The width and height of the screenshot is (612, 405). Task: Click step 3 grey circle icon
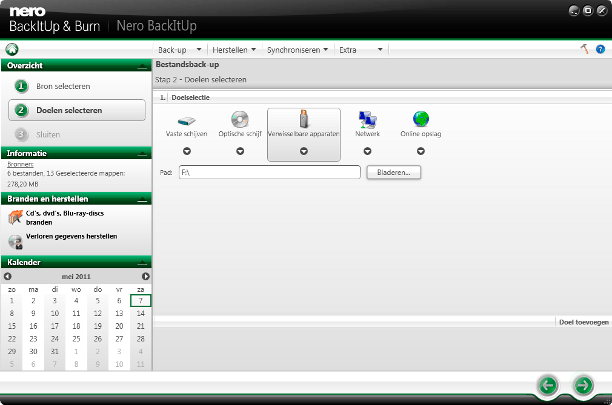point(21,135)
